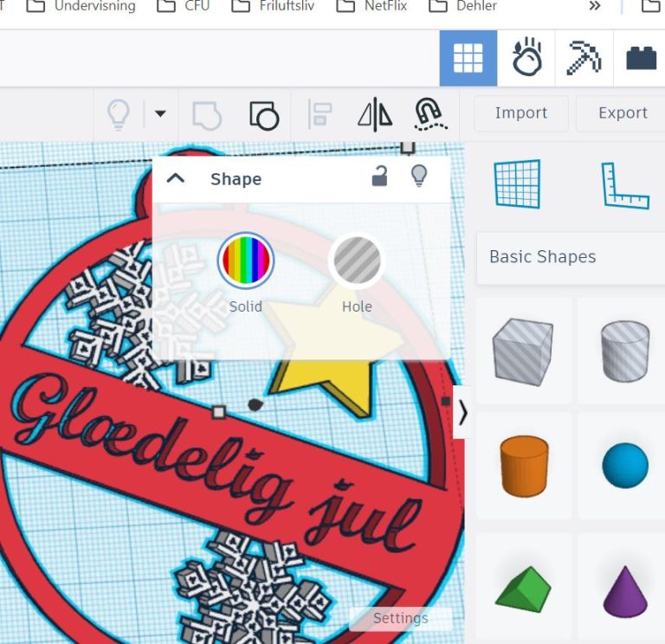
Task: Select the Workplane tool
Action: 517,184
